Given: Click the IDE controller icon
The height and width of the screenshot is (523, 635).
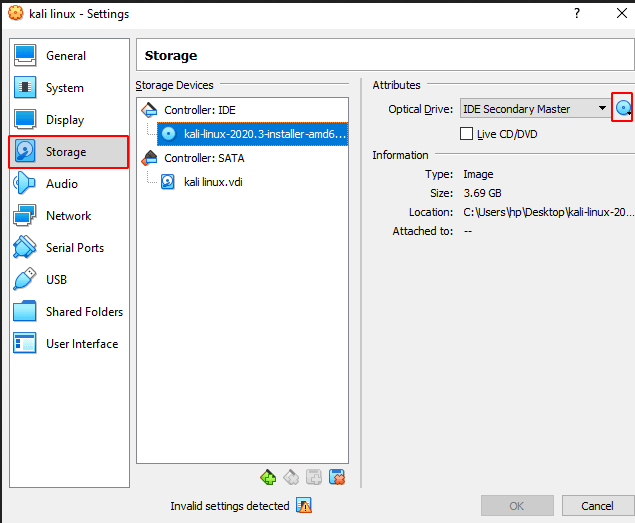Looking at the screenshot, I should [x=149, y=110].
